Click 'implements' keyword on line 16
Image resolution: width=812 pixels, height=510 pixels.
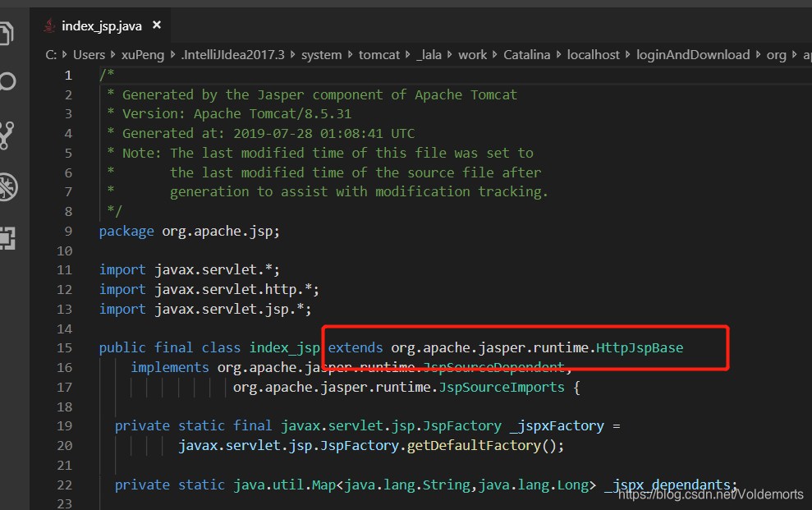click(x=170, y=368)
